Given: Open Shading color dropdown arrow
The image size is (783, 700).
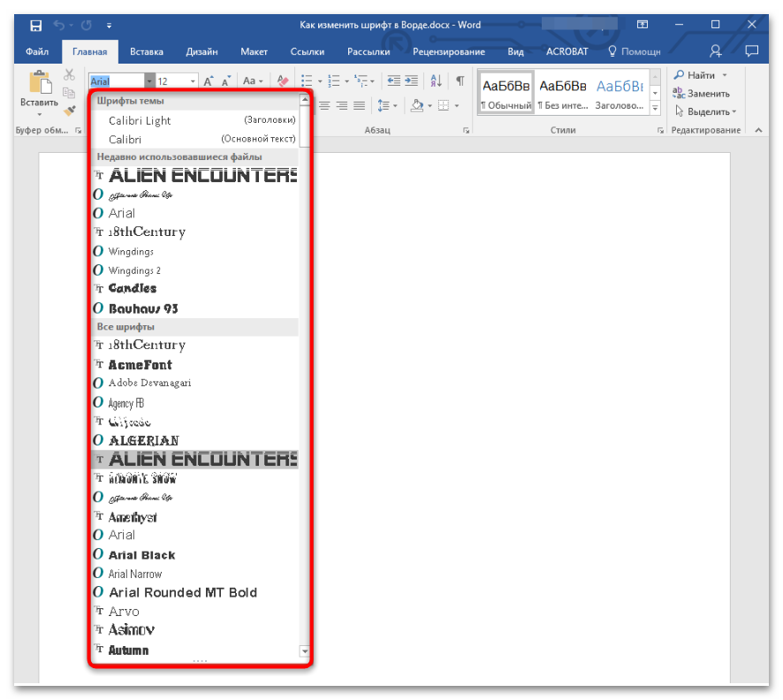Looking at the screenshot, I should [430, 106].
